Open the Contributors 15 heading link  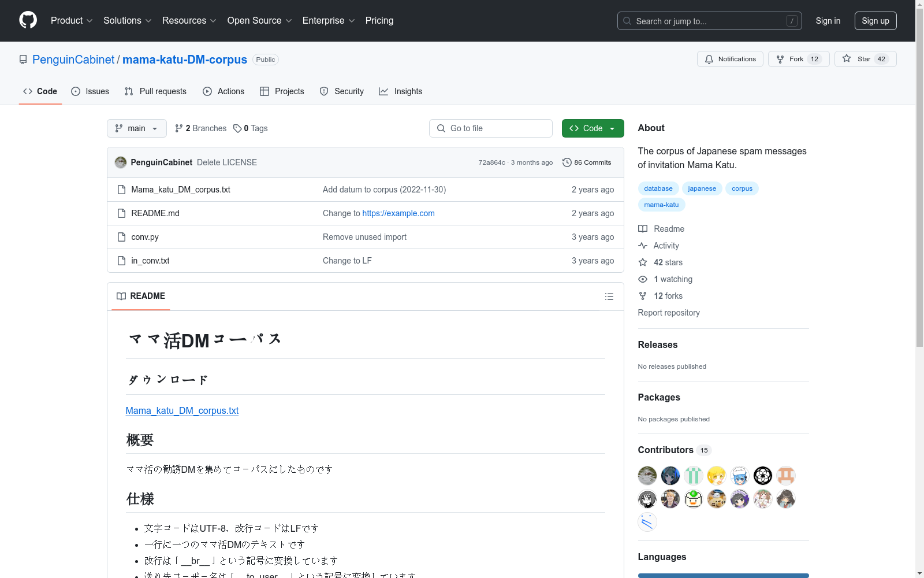[x=675, y=450]
